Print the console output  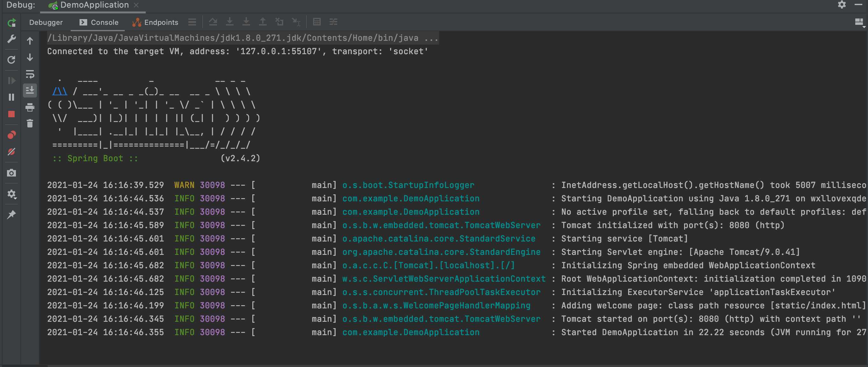pos(30,107)
